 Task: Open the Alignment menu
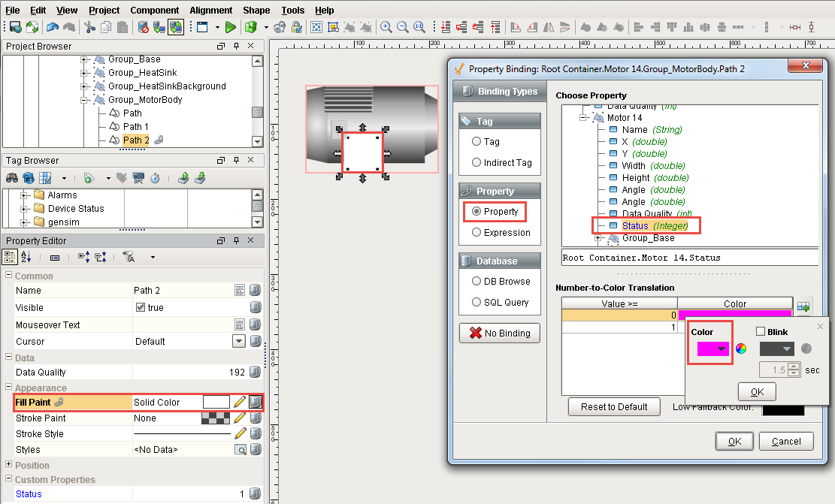click(210, 11)
